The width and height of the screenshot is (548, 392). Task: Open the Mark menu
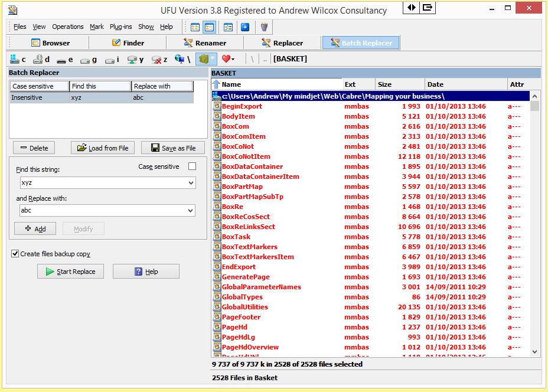96,27
